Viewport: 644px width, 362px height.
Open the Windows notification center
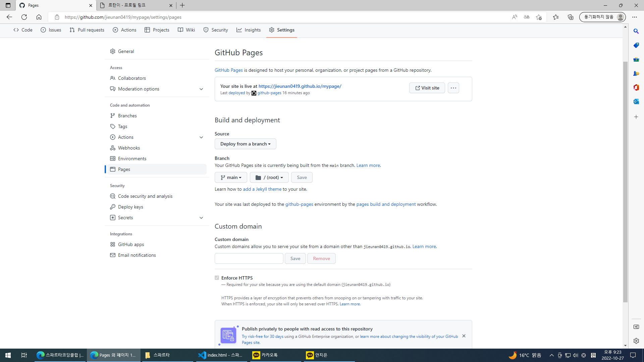pos(633,355)
